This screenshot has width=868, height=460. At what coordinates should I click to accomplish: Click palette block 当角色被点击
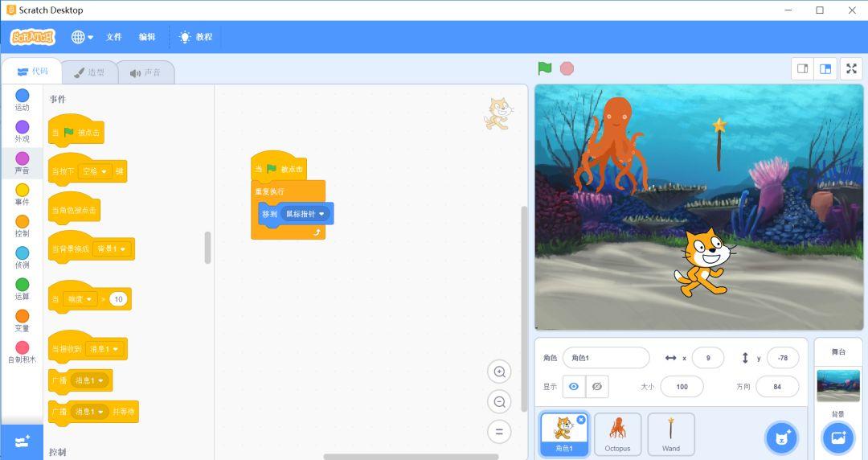pyautogui.click(x=74, y=210)
